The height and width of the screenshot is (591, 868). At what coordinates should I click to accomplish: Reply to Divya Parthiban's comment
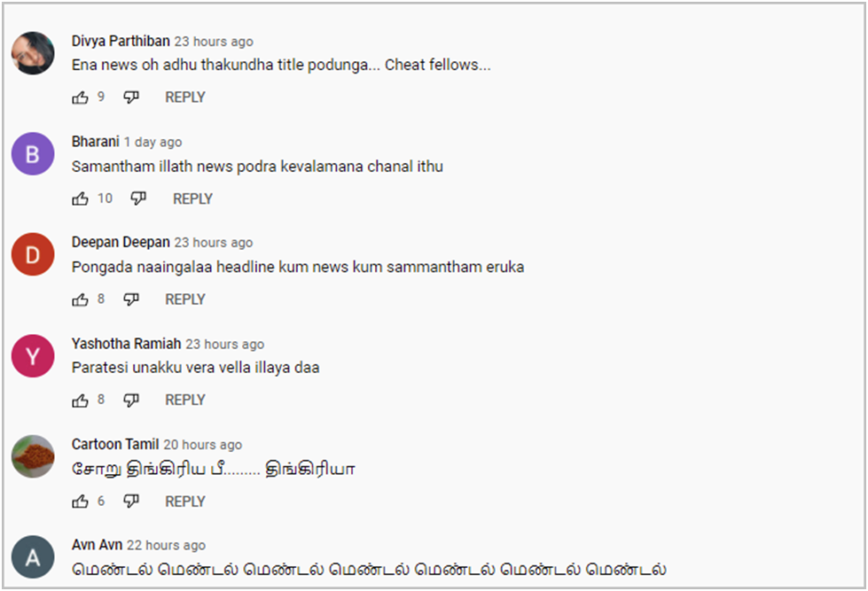[x=185, y=97]
